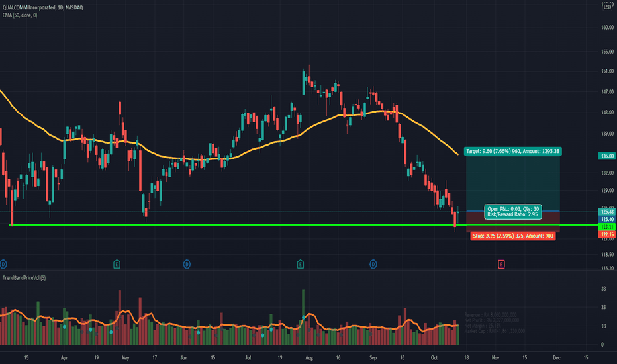Screen dimensions: 617x364
Task: Click the 143.00 price axis label
Action: point(608,112)
